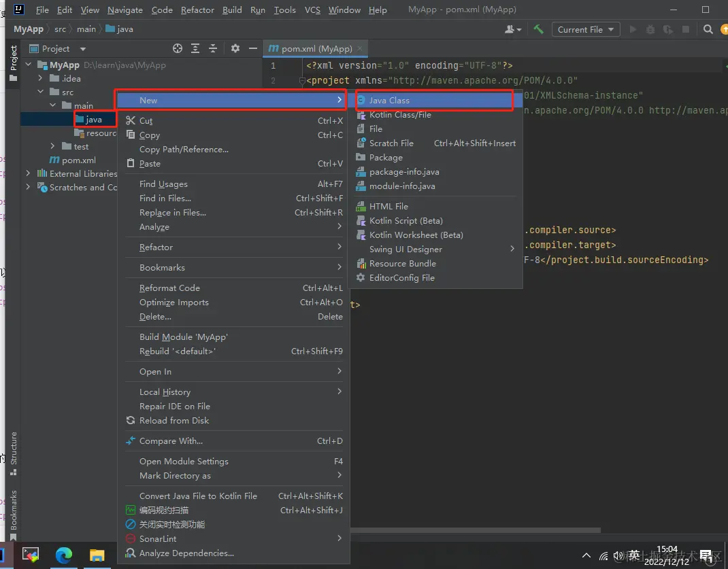Screen dimensions: 728x569
Task: Open Project panel gear options
Action: click(235, 48)
